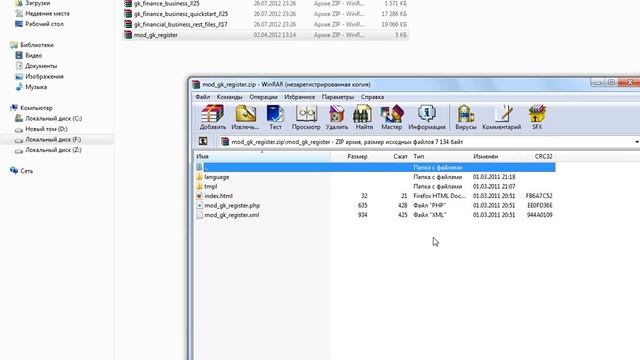The width and height of the screenshot is (640, 360).
Task: Sort by the CRC32 column header
Action: pyautogui.click(x=538, y=156)
